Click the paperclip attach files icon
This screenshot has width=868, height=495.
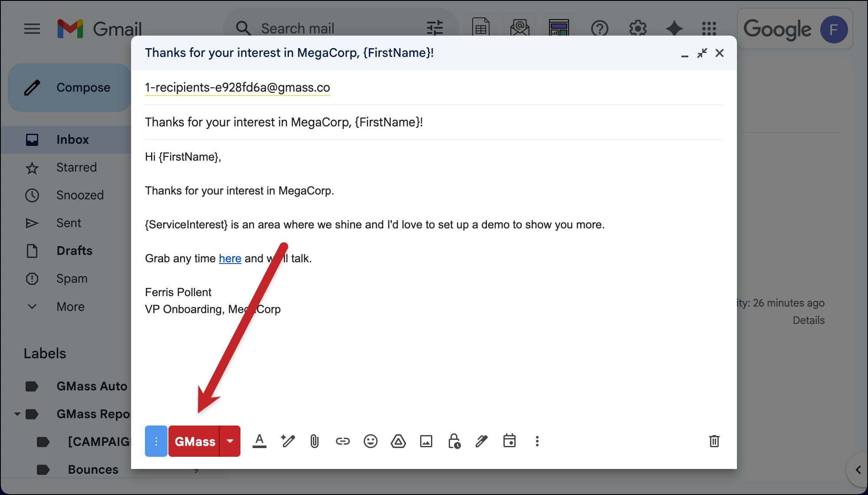pyautogui.click(x=315, y=441)
